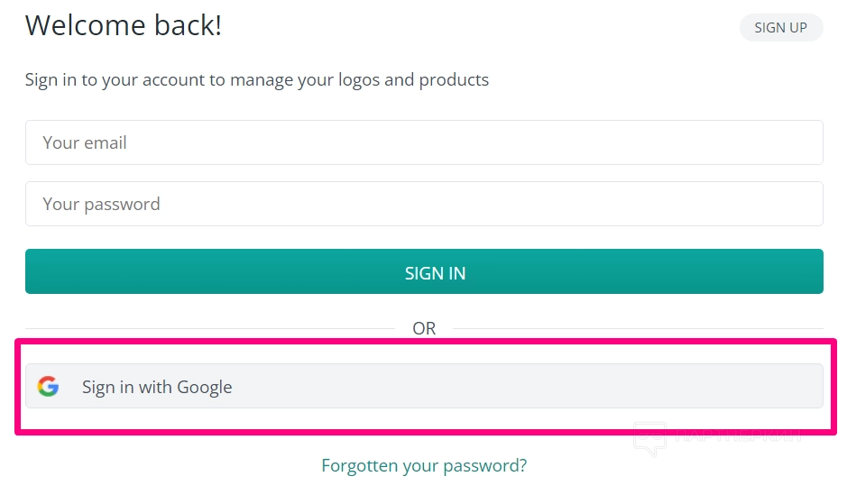
Task: Open the SIGN UP page
Action: (780, 27)
